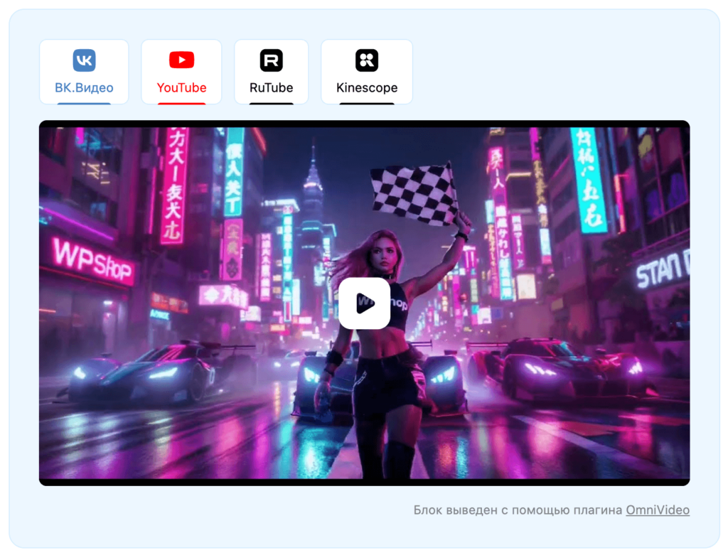This screenshot has height=560, width=728.
Task: Click the Kinescope logo icon
Action: point(367,60)
